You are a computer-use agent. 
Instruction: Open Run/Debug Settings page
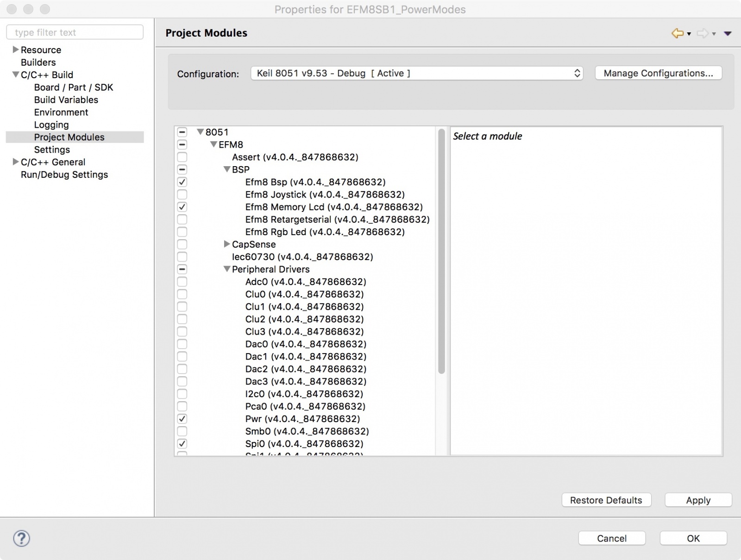tap(64, 175)
